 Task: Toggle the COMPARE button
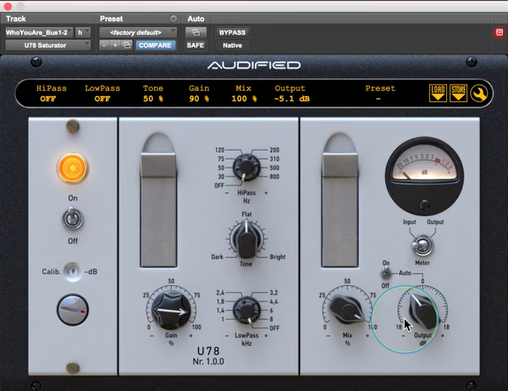coord(155,45)
